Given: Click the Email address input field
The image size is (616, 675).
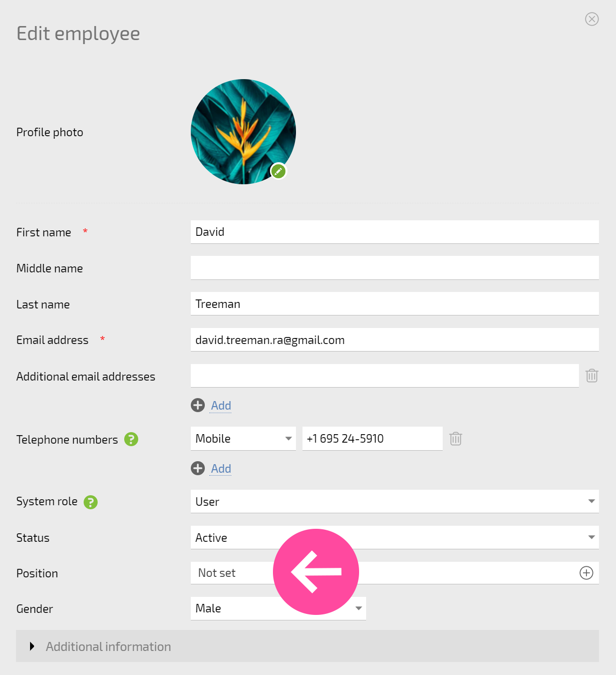Looking at the screenshot, I should tap(395, 340).
